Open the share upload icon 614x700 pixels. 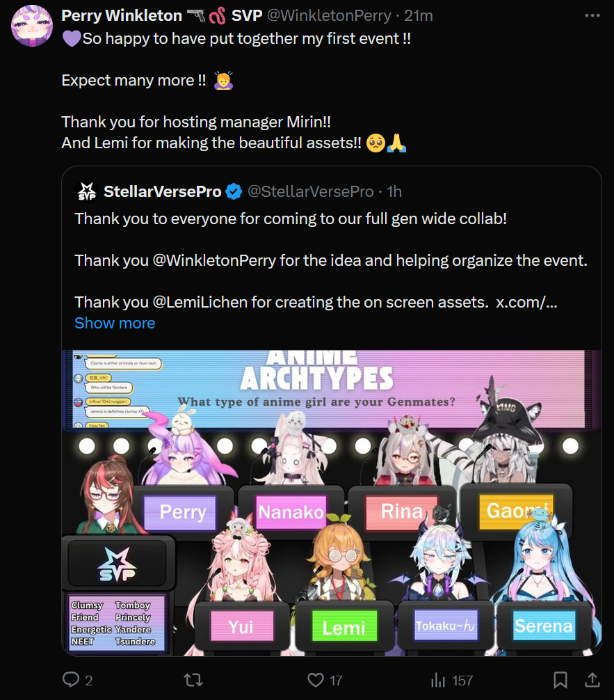[x=592, y=680]
